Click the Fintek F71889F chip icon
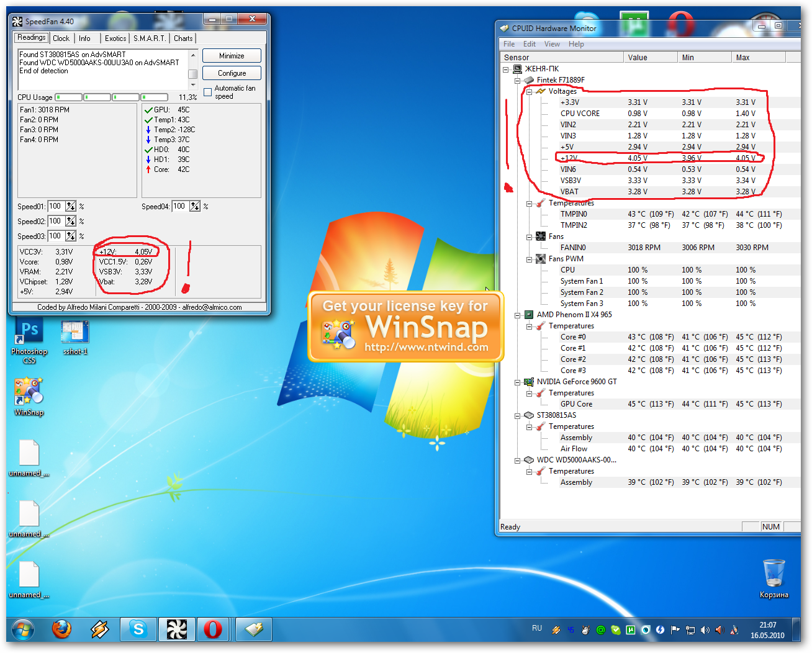The height and width of the screenshot is (653, 812). [529, 80]
